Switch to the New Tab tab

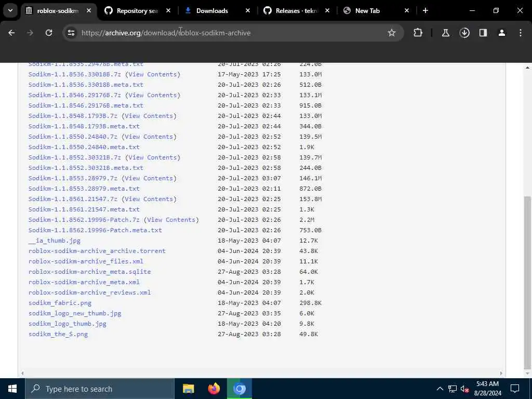coord(367,11)
